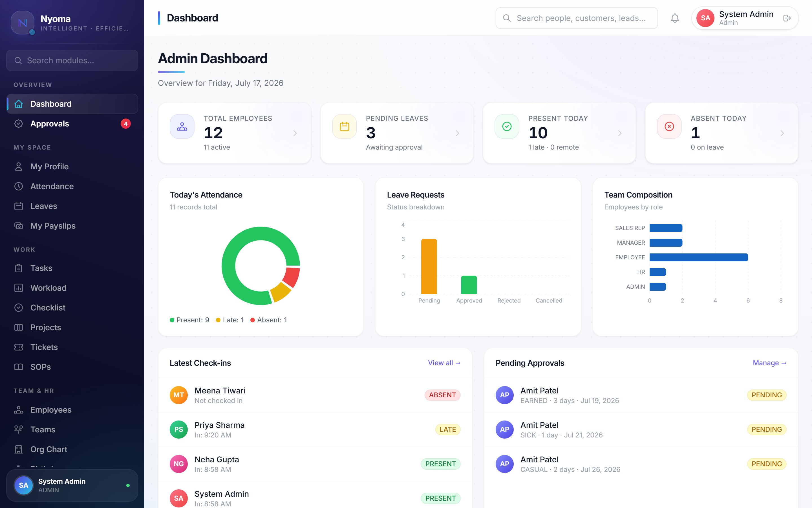Go to Dashboard in the sidebar

[x=72, y=104]
